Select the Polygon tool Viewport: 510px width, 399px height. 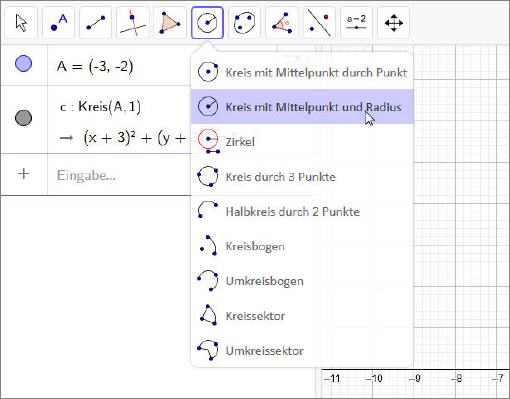tap(170, 23)
